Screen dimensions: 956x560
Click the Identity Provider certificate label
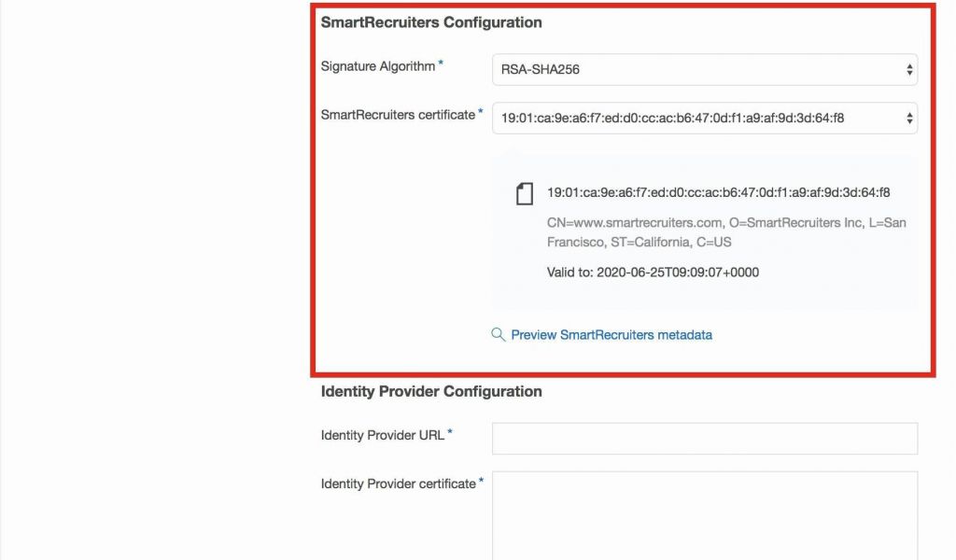point(399,483)
